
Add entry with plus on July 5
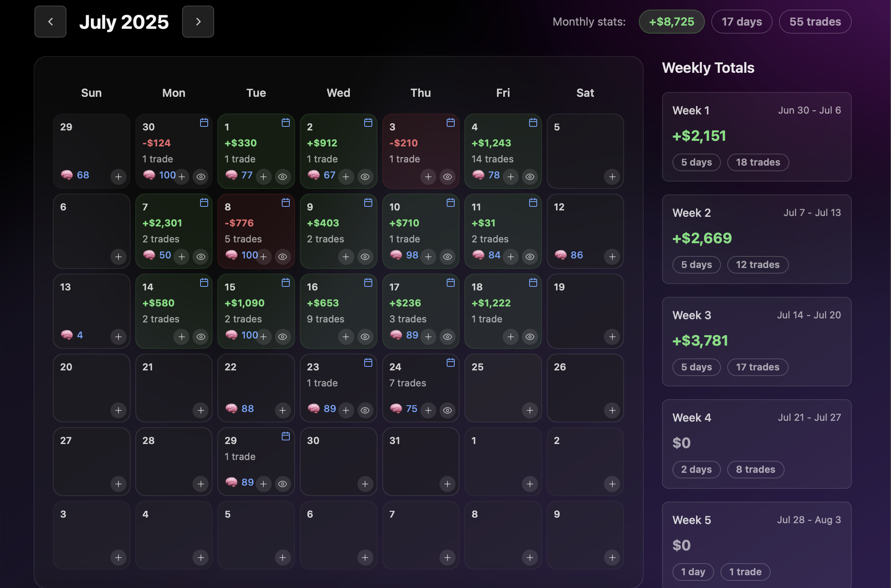point(612,177)
